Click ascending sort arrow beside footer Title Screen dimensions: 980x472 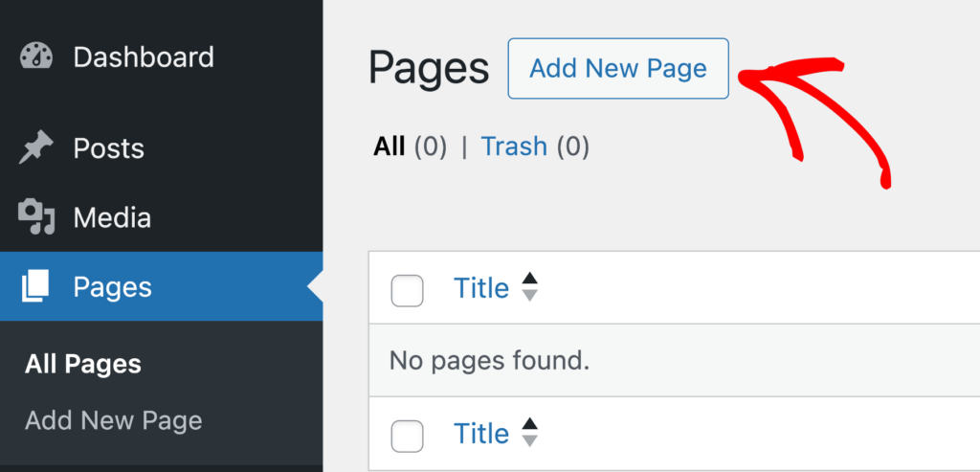[x=530, y=424]
